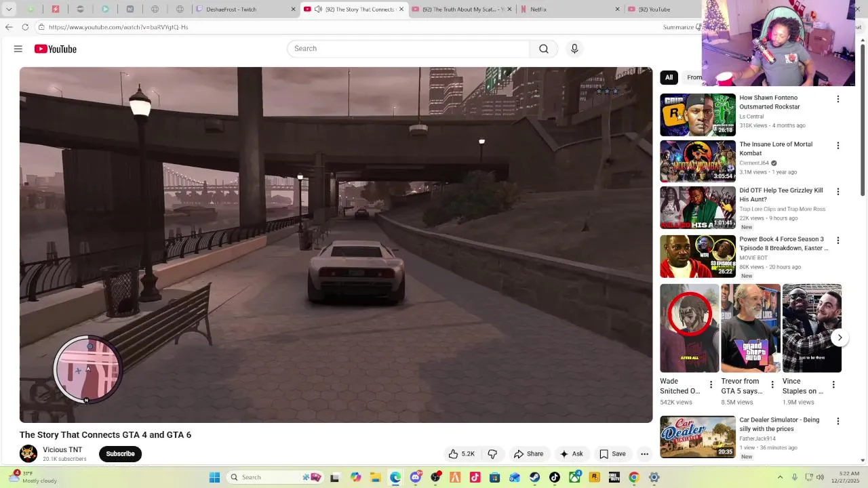The image size is (868, 488).
Task: Open Power Book 4 Force breakdown thumbnail
Action: pos(698,256)
